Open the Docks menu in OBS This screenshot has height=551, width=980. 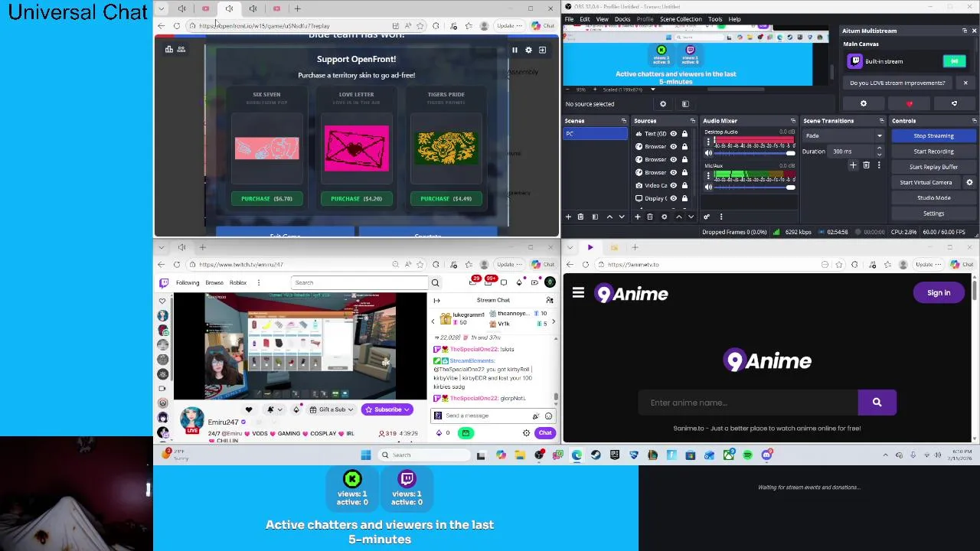622,19
